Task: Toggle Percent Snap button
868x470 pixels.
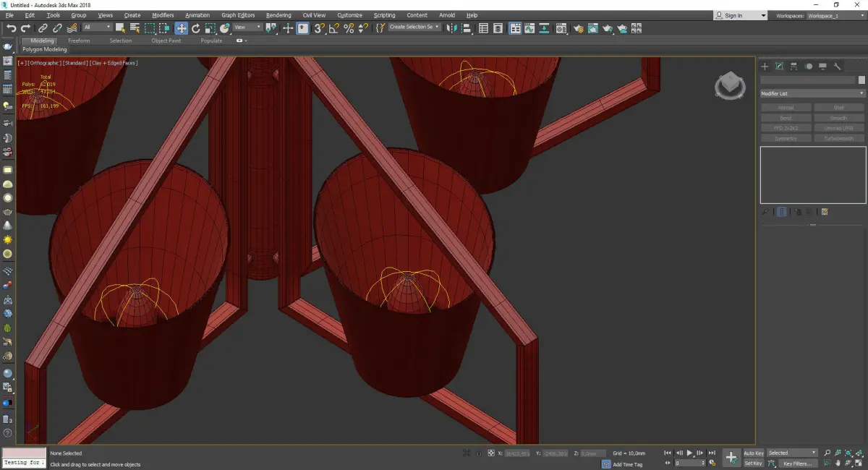Action: 349,28
